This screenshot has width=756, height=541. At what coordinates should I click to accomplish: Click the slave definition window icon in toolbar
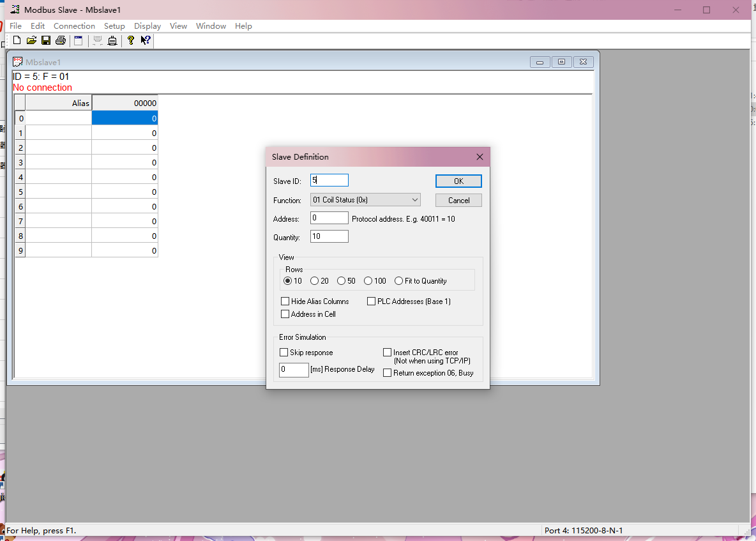pyautogui.click(x=79, y=40)
